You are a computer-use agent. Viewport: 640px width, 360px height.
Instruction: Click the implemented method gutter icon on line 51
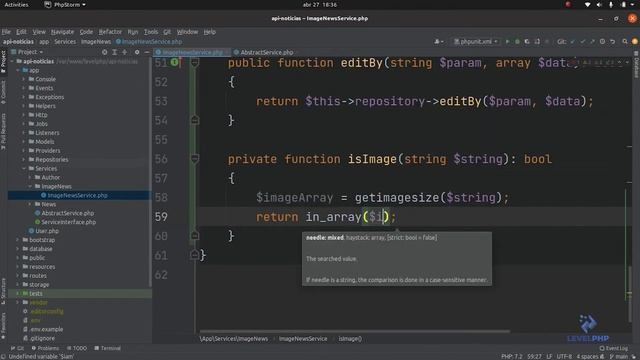[x=174, y=62]
